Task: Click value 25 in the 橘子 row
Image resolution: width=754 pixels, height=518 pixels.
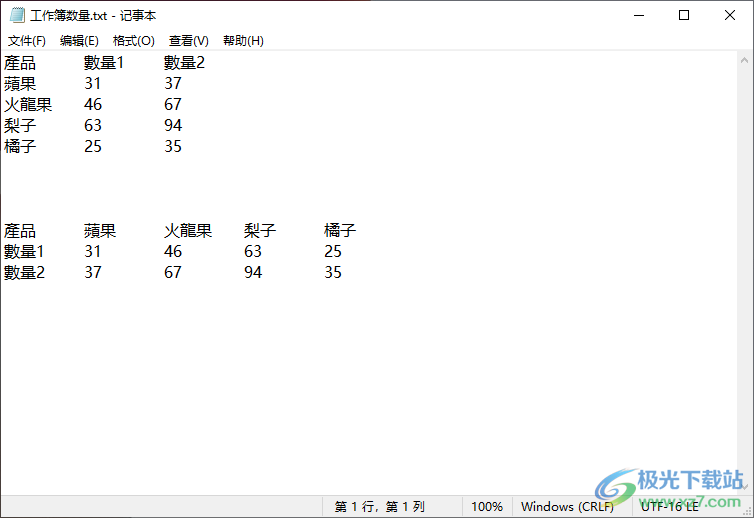Action: pyautogui.click(x=93, y=147)
